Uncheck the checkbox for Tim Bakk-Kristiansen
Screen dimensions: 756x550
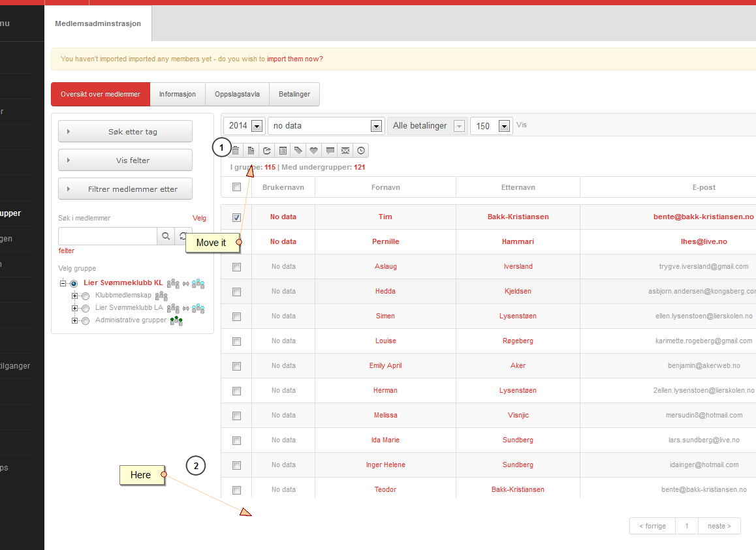click(236, 217)
